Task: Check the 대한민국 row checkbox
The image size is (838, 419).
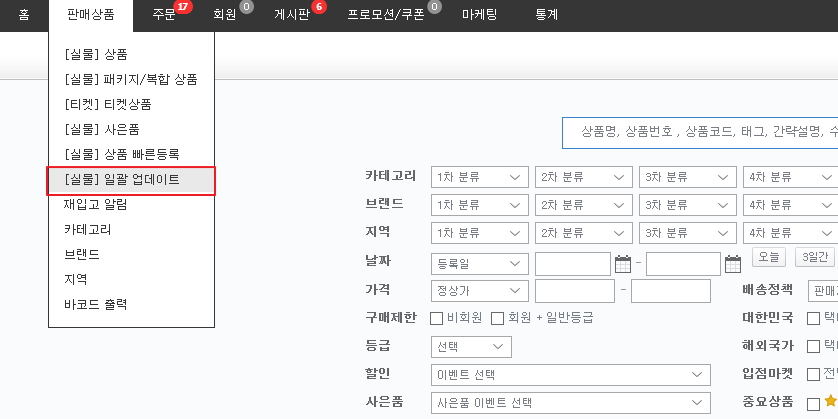Action: (813, 319)
